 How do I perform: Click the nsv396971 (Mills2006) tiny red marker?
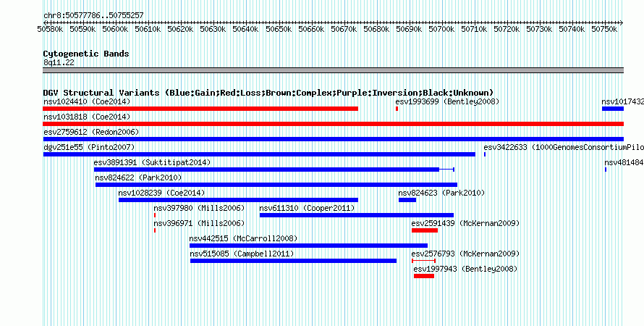155,230
